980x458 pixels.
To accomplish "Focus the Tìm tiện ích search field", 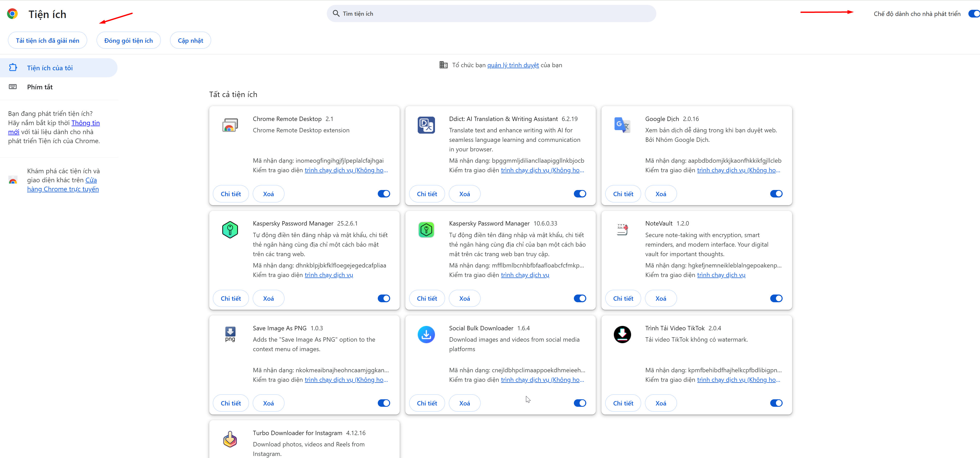I will point(491,14).
